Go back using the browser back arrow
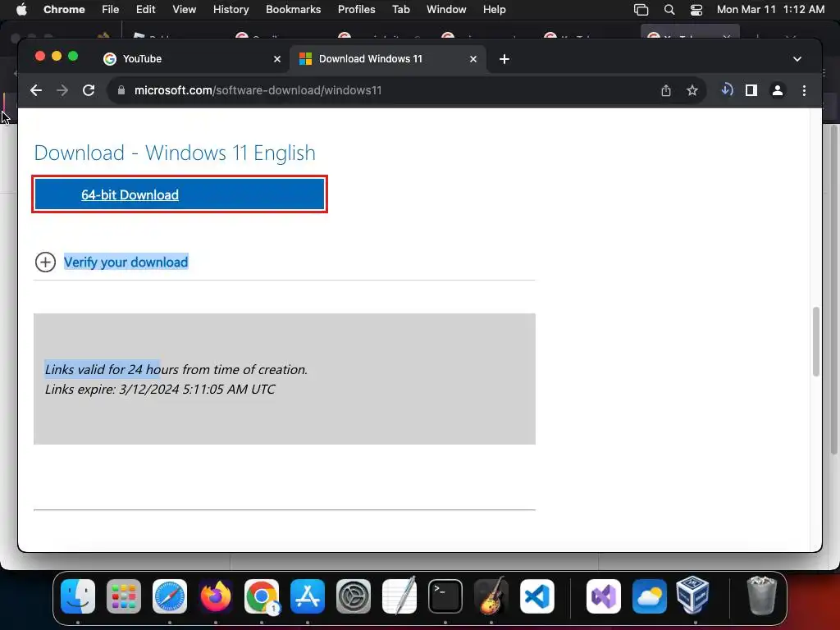The width and height of the screenshot is (840, 630). pyautogui.click(x=36, y=90)
